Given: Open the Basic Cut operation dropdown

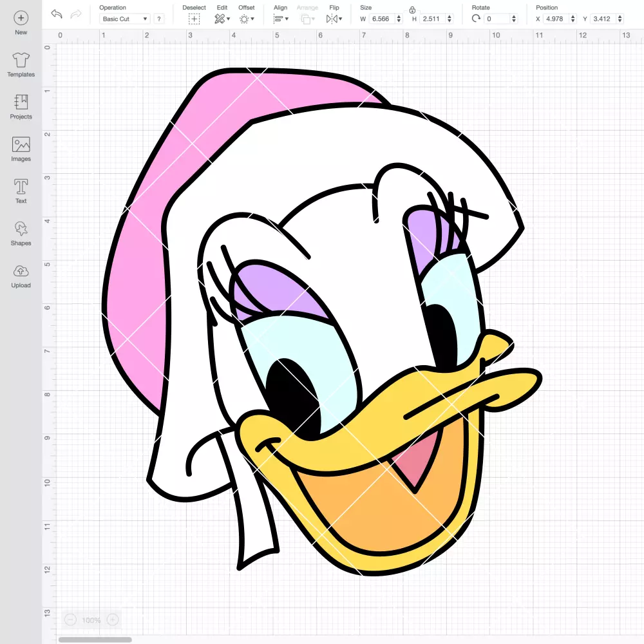Looking at the screenshot, I should [125, 19].
